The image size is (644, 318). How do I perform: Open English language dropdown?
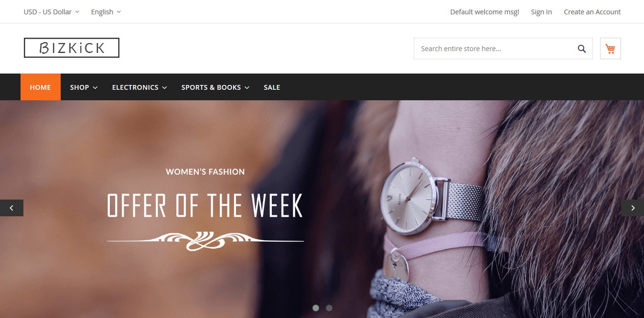(x=106, y=11)
